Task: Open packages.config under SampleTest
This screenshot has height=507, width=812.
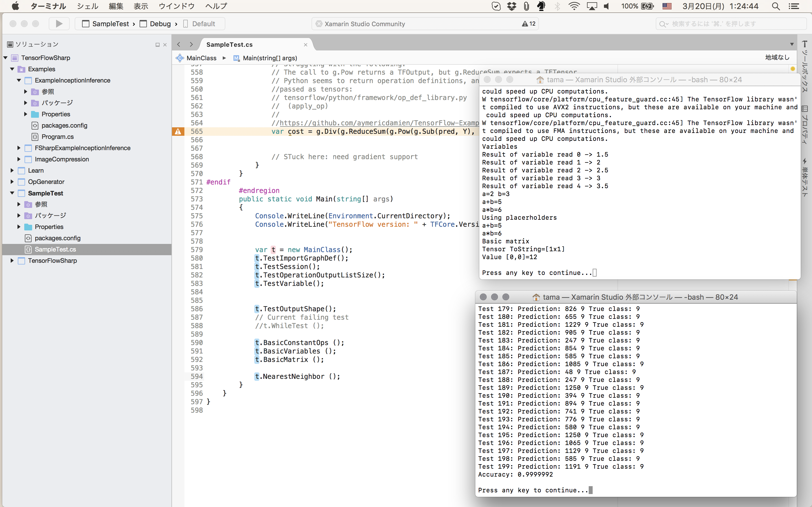Action: [x=58, y=238]
